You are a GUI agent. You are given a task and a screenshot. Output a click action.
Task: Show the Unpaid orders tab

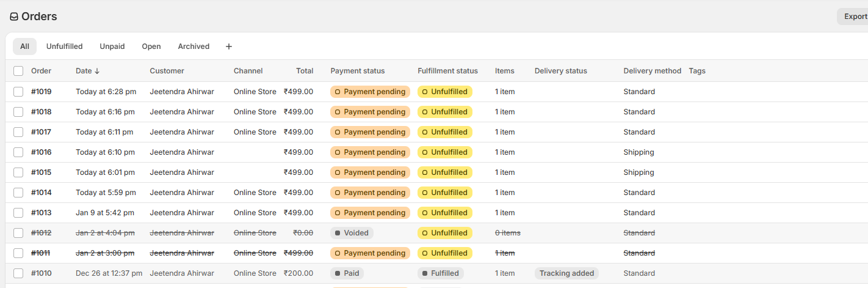(112, 46)
